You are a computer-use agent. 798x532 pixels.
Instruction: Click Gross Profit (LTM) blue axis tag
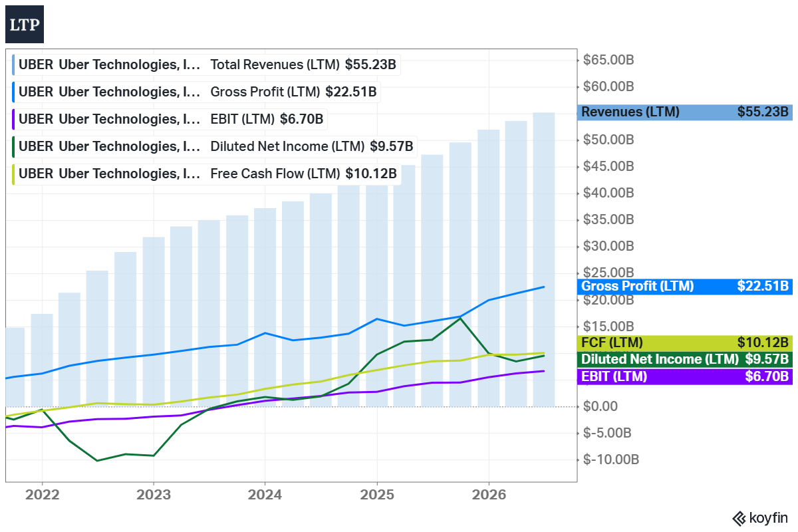click(x=685, y=287)
